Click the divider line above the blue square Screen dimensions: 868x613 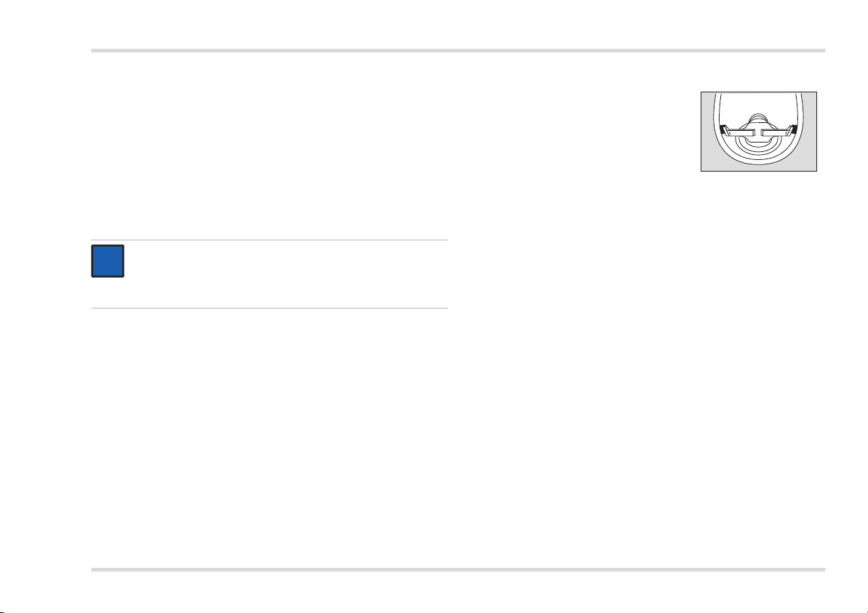(269, 239)
